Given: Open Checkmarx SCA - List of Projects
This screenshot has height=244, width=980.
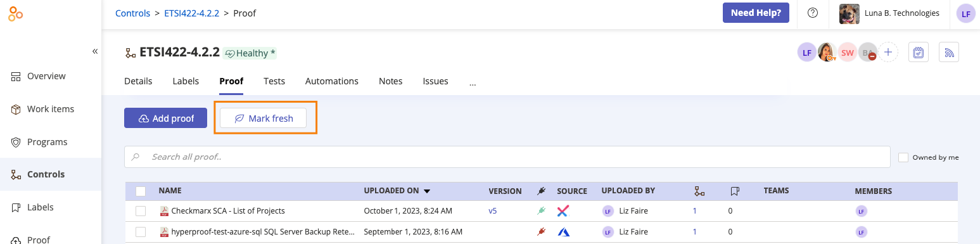Looking at the screenshot, I should click(x=228, y=211).
